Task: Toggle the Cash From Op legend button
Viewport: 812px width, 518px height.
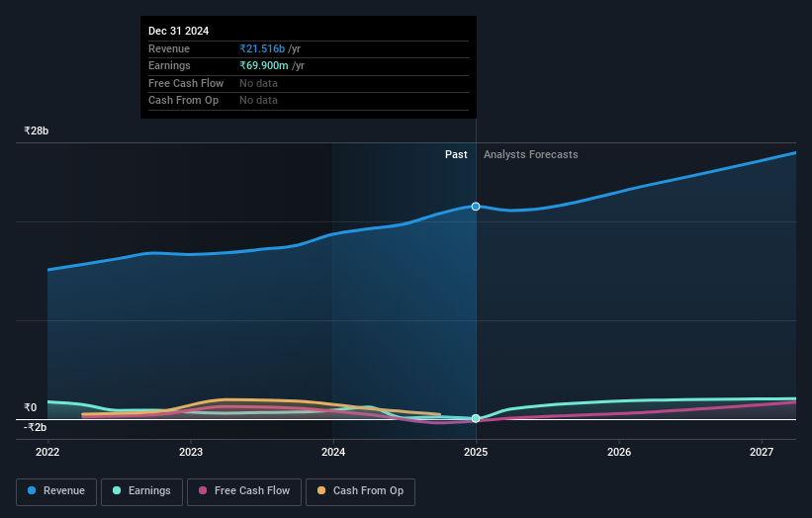Action: (x=360, y=491)
